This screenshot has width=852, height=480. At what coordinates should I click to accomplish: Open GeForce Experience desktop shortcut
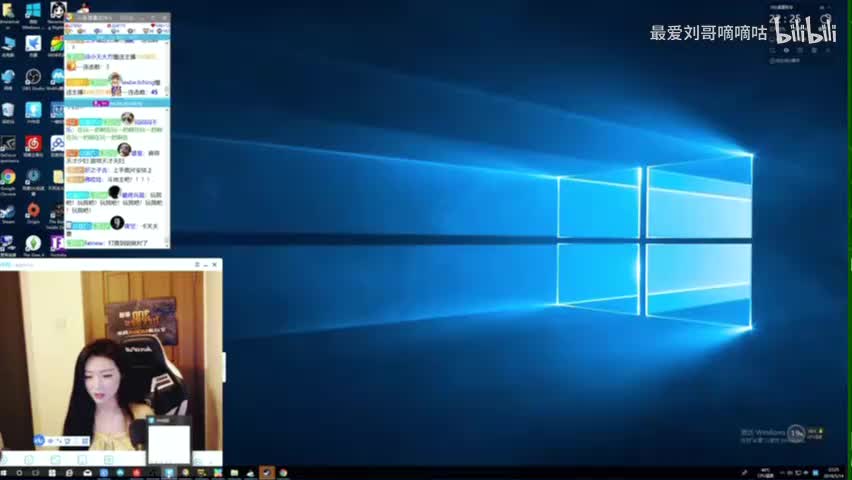tap(8, 148)
